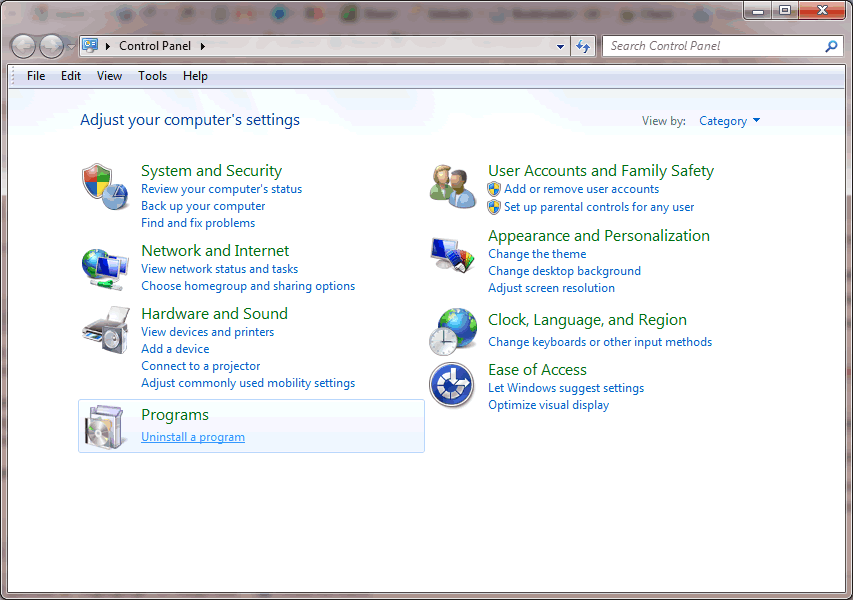Close the Control Panel window

point(823,10)
